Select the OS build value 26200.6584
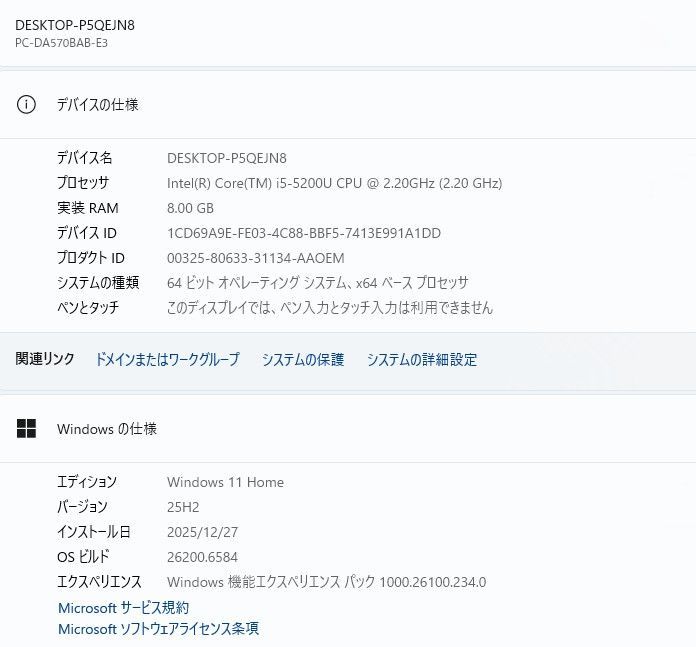Image resolution: width=696 pixels, height=647 pixels. (202, 557)
